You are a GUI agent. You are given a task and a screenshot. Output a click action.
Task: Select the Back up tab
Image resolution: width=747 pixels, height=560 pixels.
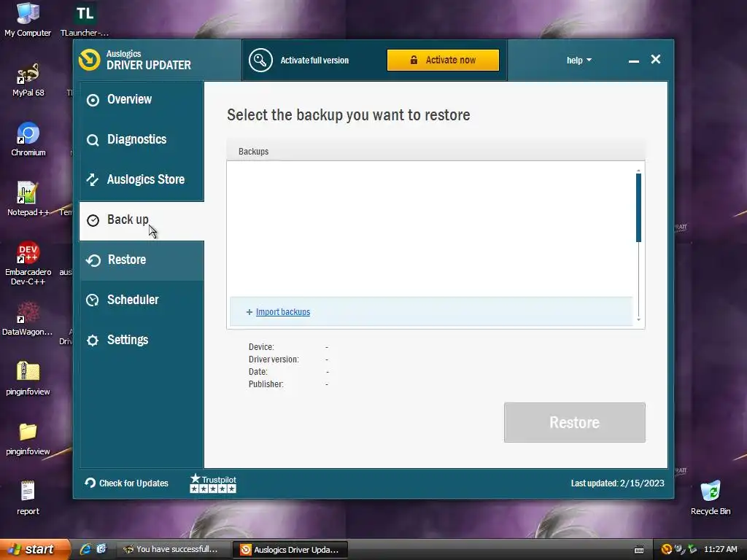[142, 220]
